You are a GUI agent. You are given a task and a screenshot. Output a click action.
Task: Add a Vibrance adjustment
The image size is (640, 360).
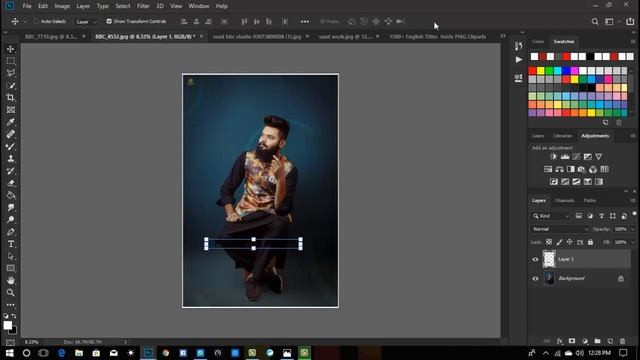point(598,157)
